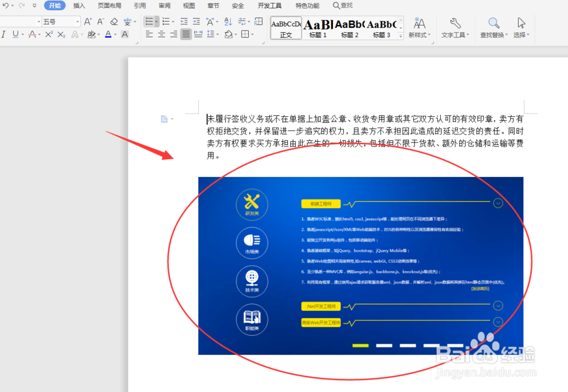Open the 引用 tab
This screenshot has width=568, height=392.
[140, 6]
